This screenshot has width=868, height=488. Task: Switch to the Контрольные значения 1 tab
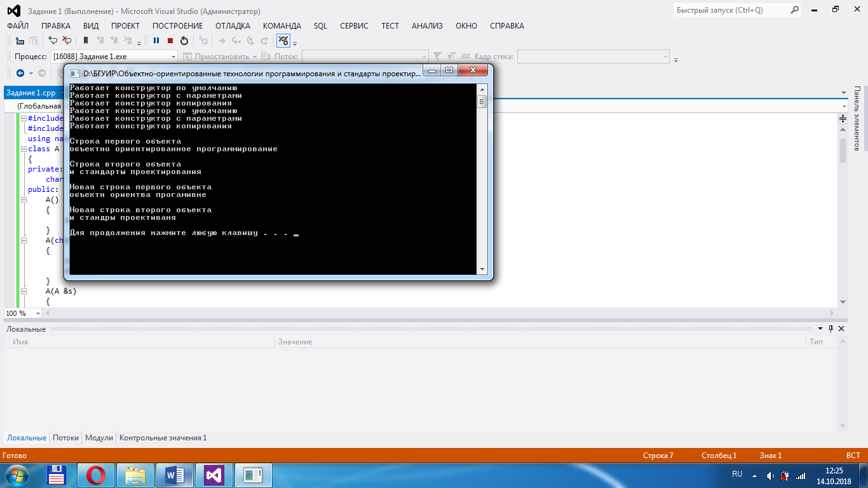coord(163,438)
